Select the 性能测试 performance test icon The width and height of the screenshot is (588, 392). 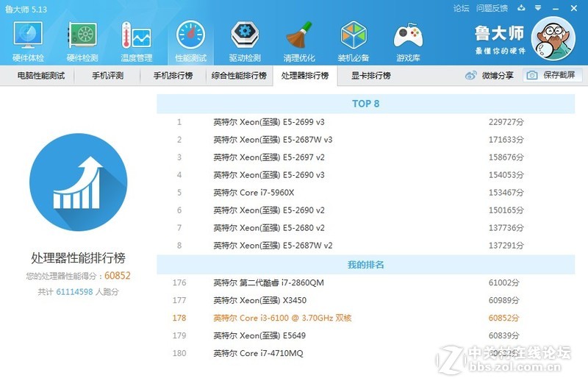[190, 41]
